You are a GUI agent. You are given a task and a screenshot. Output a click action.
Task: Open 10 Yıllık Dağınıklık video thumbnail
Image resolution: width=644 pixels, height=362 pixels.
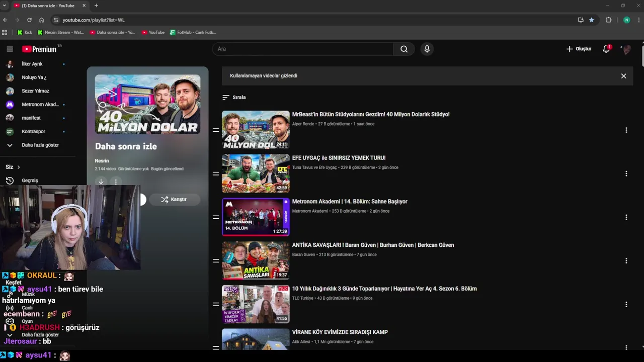256,304
